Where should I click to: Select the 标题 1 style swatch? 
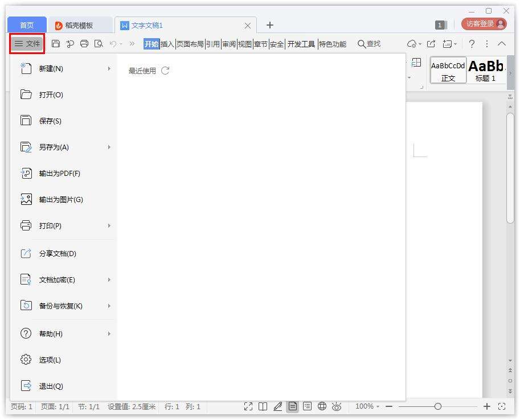pyautogui.click(x=486, y=70)
